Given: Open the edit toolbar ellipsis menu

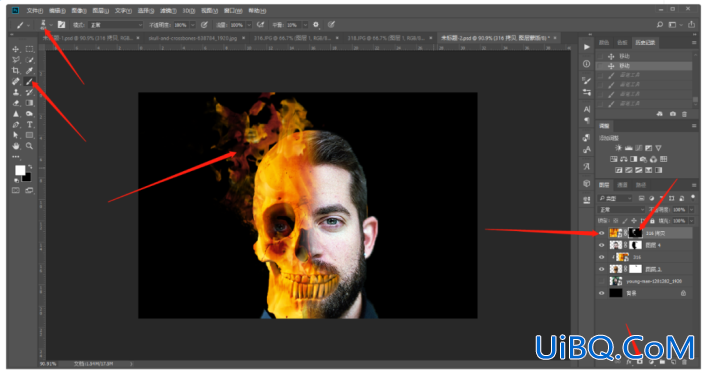Looking at the screenshot, I should click(16, 157).
